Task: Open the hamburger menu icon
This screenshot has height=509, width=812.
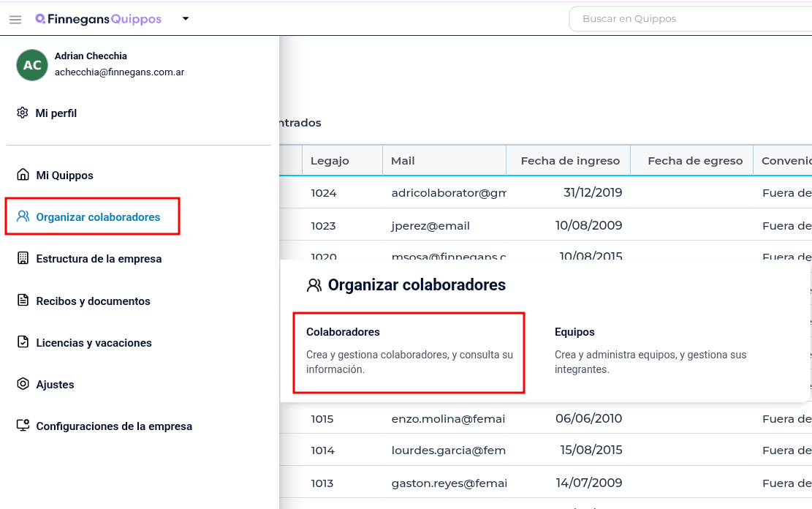Action: (15, 19)
